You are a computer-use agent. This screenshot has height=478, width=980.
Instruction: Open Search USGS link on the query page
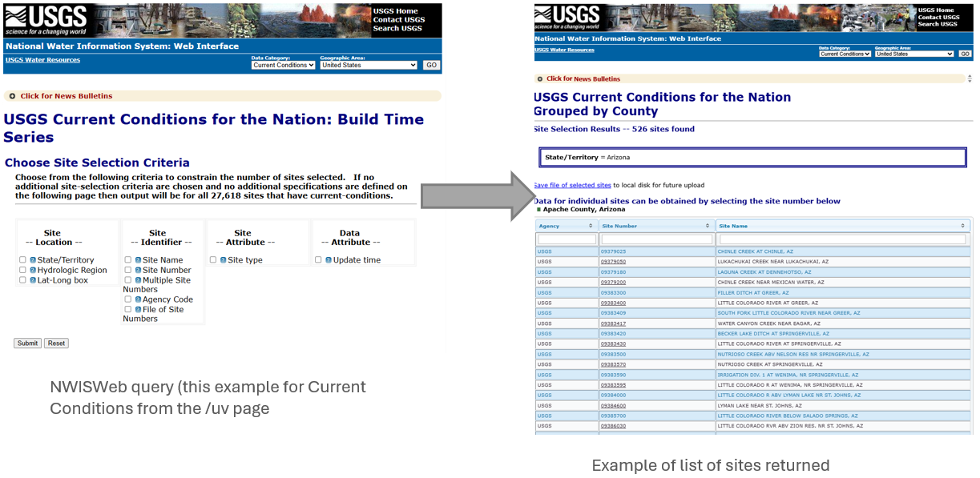coord(397,29)
